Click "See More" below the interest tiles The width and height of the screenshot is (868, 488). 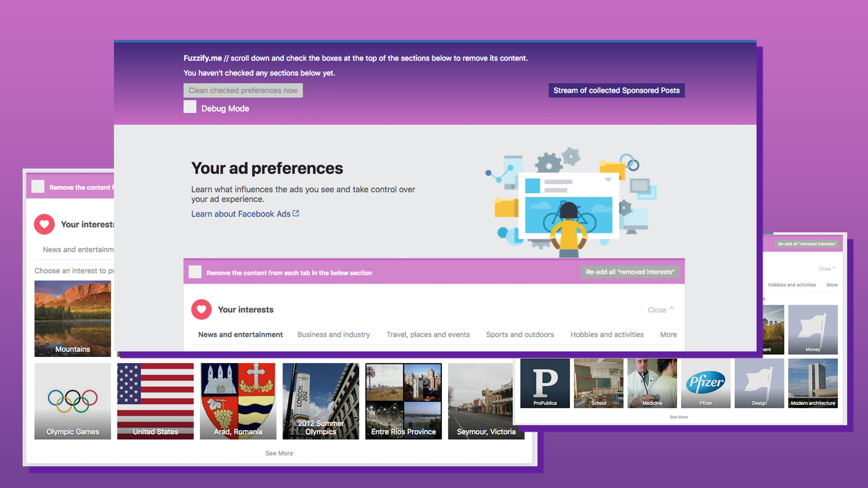pyautogui.click(x=279, y=453)
